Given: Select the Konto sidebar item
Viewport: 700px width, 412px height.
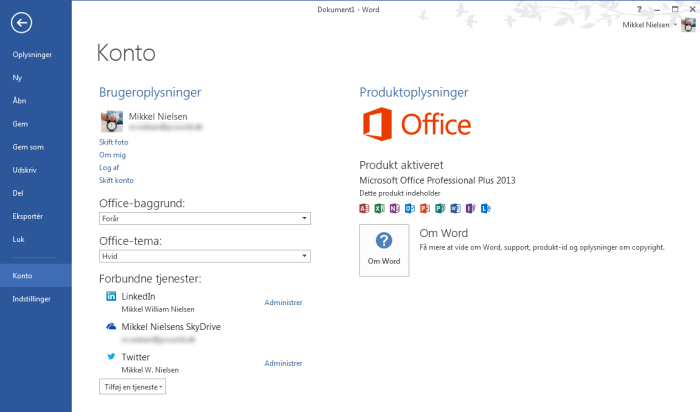Looking at the screenshot, I should coord(36,275).
